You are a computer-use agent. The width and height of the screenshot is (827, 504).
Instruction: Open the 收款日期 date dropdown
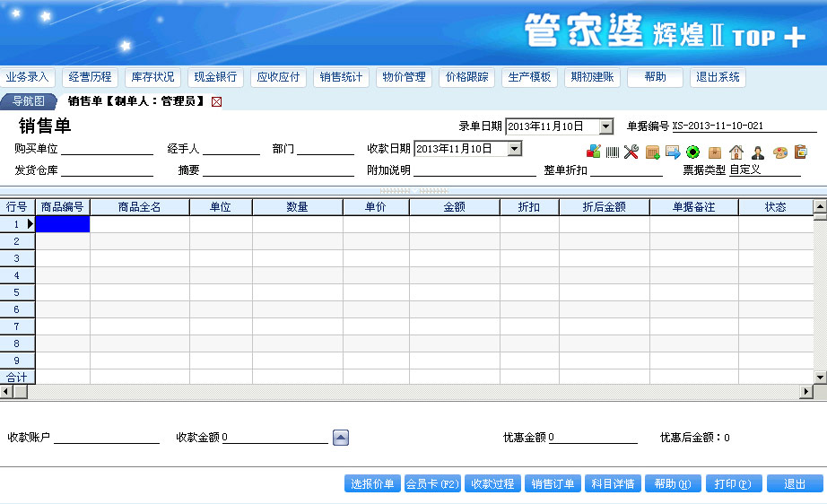(x=514, y=149)
